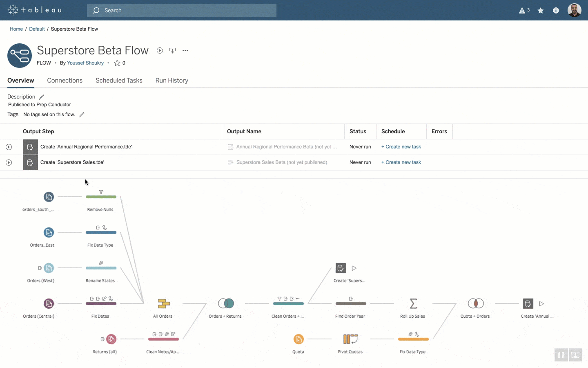
Task: Select Returns (all) input node
Action: point(111,339)
